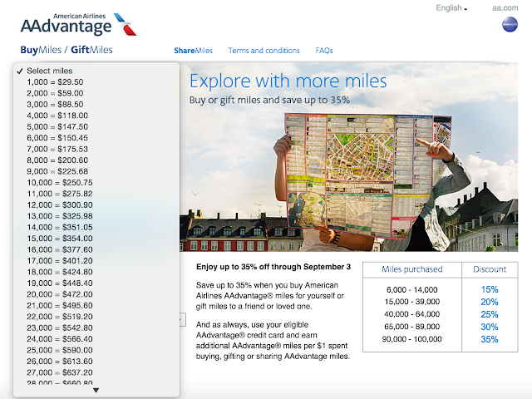Select 3,000 = $88.50 option

pyautogui.click(x=96, y=105)
